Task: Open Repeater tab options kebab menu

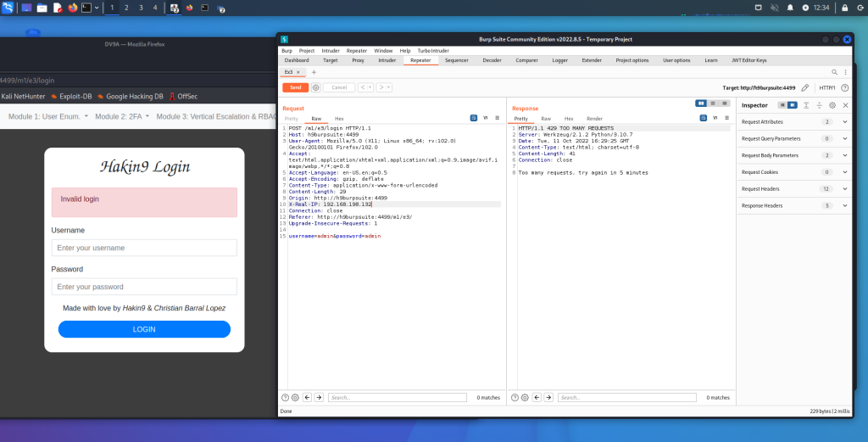Action: pos(845,72)
